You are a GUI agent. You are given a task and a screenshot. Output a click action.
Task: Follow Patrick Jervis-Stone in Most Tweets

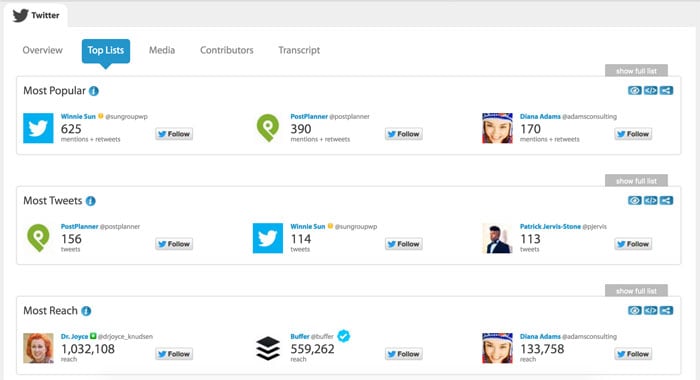pos(633,244)
